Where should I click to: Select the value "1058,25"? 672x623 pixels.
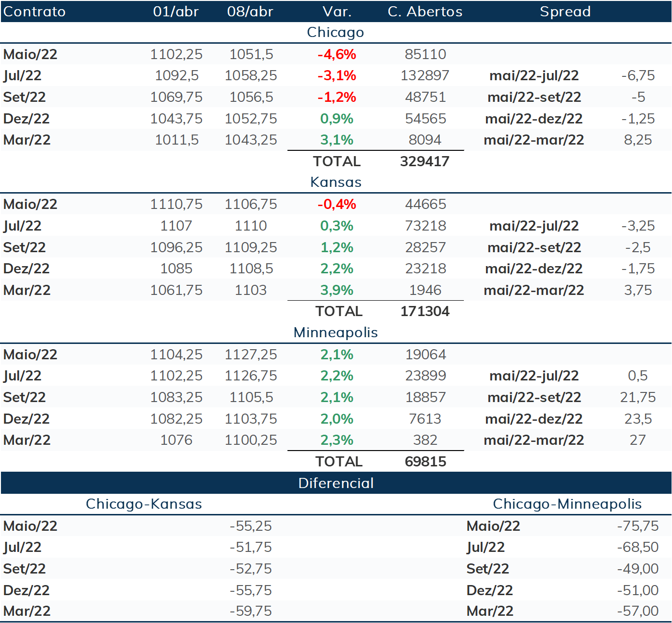click(x=251, y=75)
